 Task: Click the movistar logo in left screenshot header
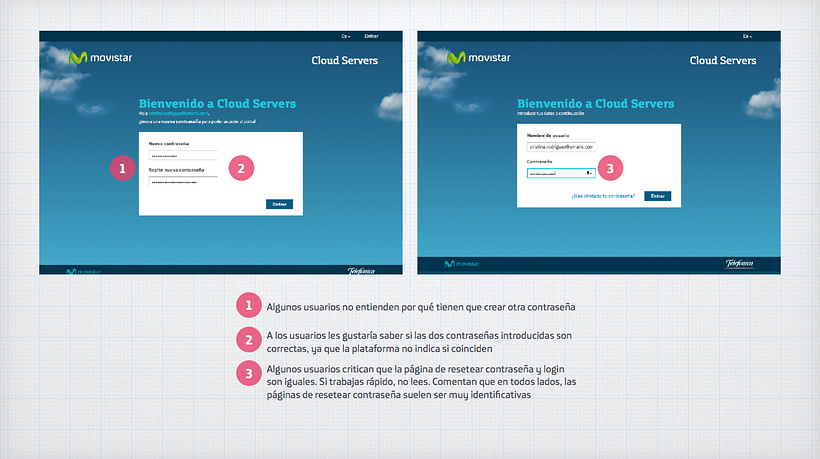click(100, 58)
